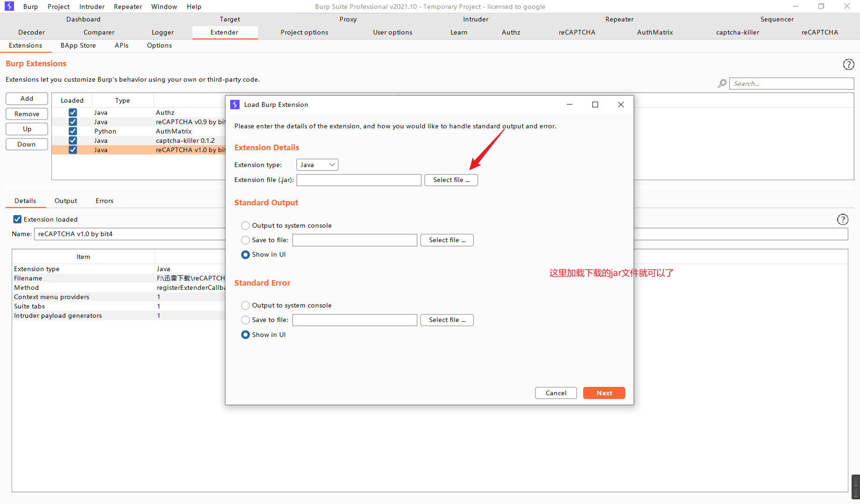The width and height of the screenshot is (860, 504).
Task: Click the Burp Extensions help question icon
Action: (848, 64)
